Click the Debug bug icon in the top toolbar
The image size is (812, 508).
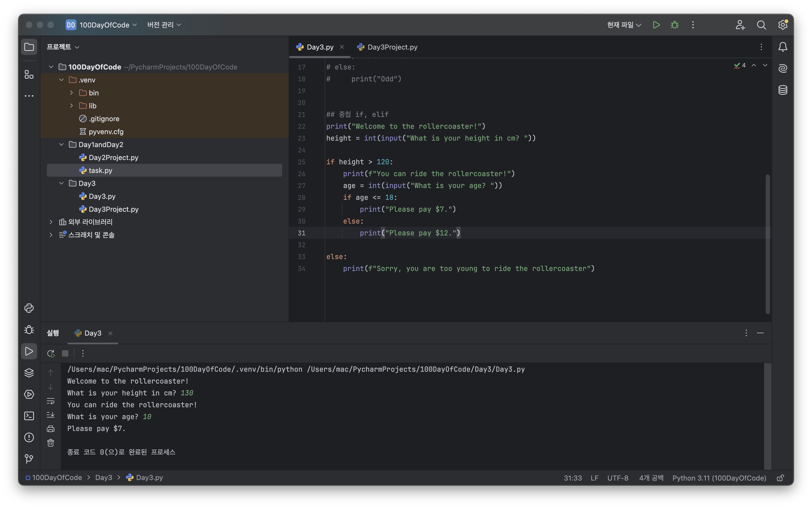pyautogui.click(x=674, y=25)
